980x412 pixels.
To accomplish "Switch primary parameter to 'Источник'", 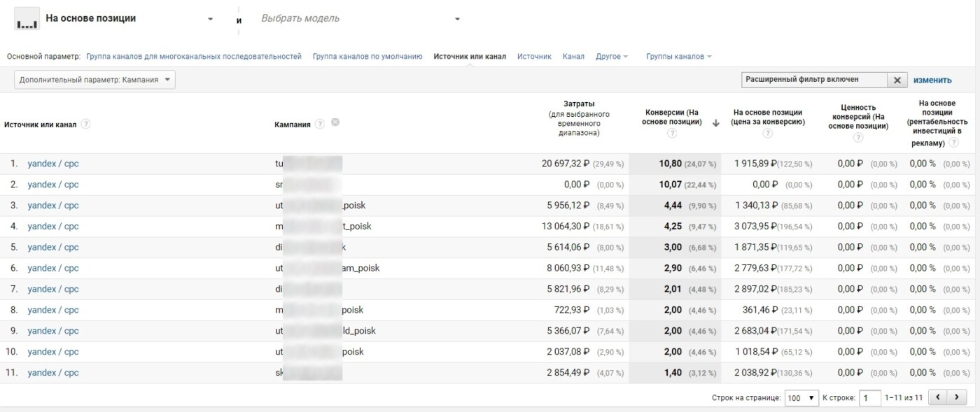I will [x=534, y=57].
